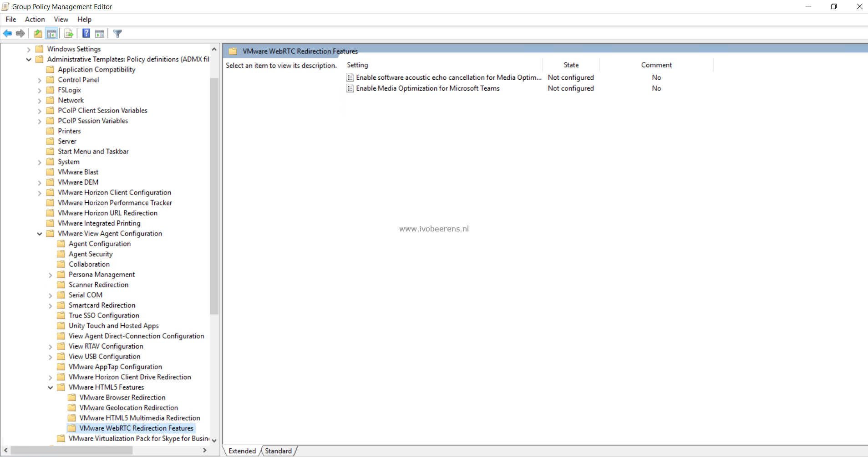
Task: Select Enable Media Optimization for Microsoft Teams
Action: click(x=428, y=88)
